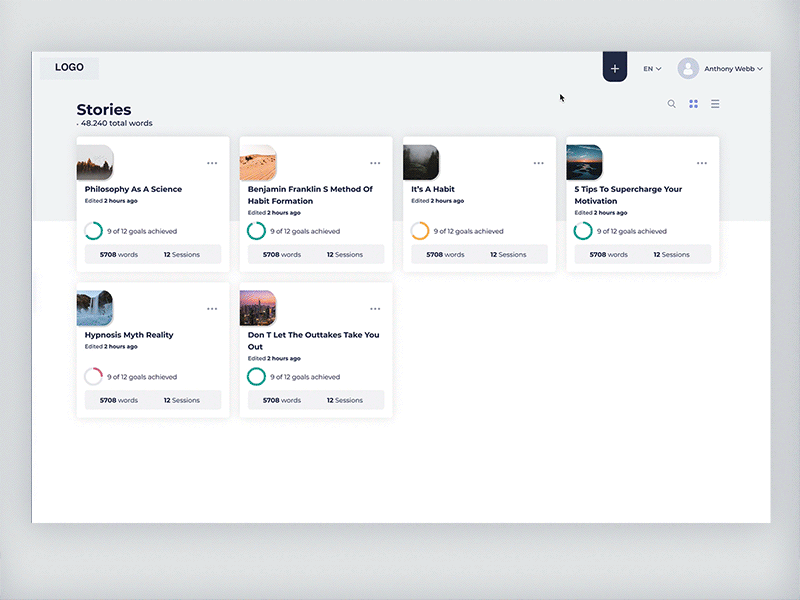Open options menu on Philosophy As A Science card
Viewport: 800px width, 600px height.
212,162
